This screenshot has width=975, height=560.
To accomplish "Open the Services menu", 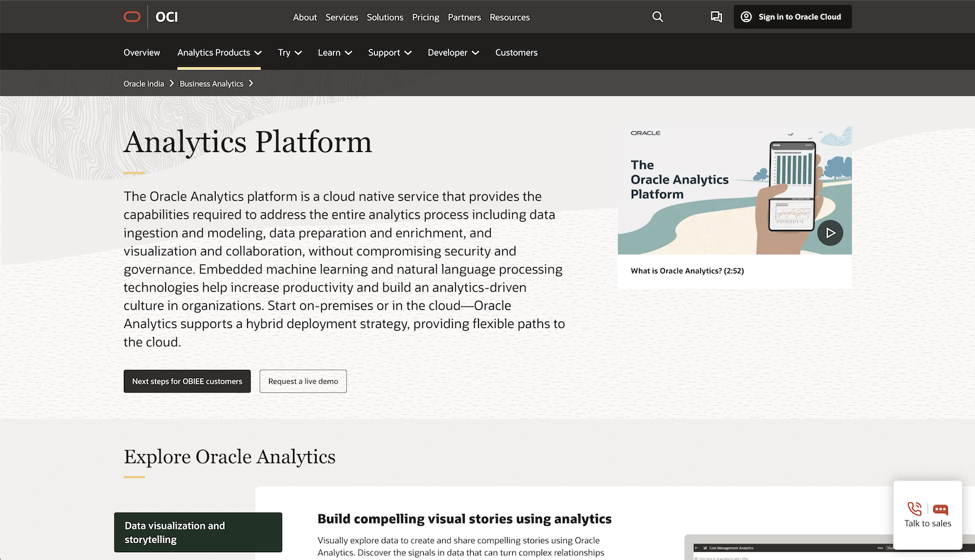I will click(x=342, y=18).
